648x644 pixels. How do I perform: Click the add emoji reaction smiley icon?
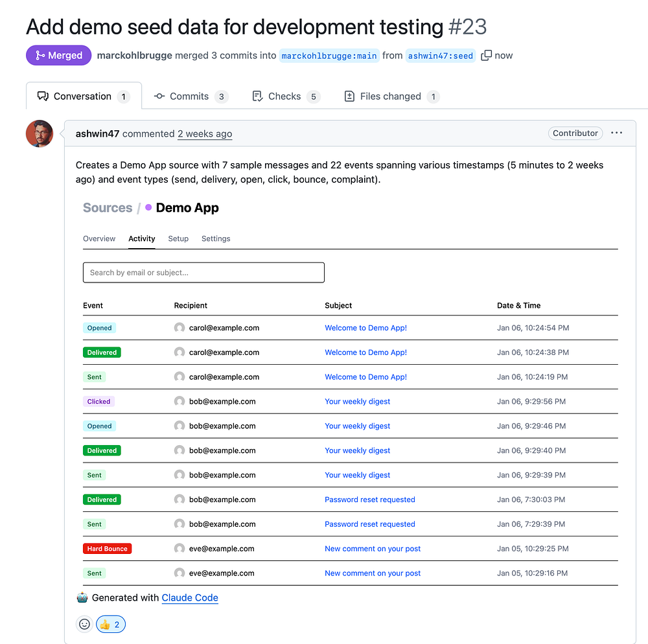pyautogui.click(x=84, y=625)
